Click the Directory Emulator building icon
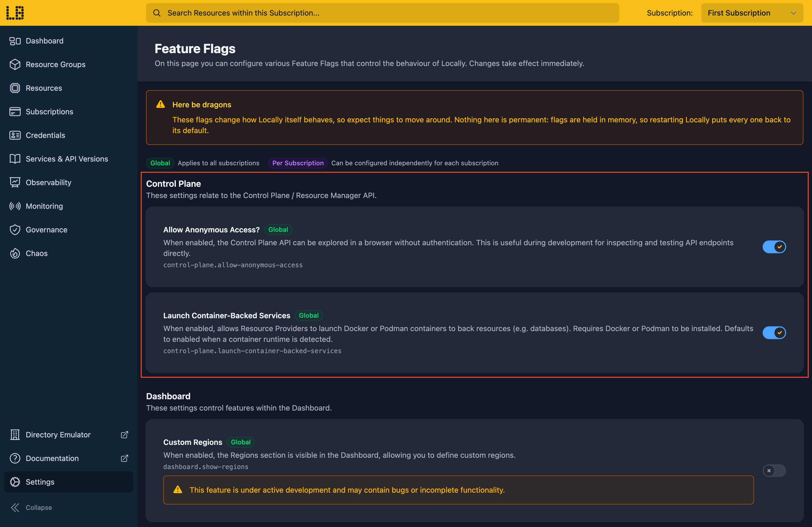812x527 pixels. click(15, 435)
